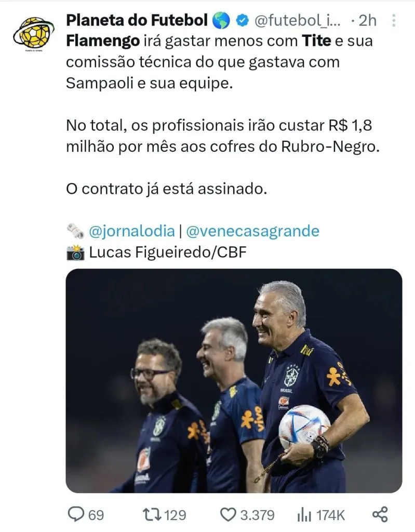Viewport: 415px width, 532px height.
Task: Like the tweet with the heart icon
Action: point(227,514)
